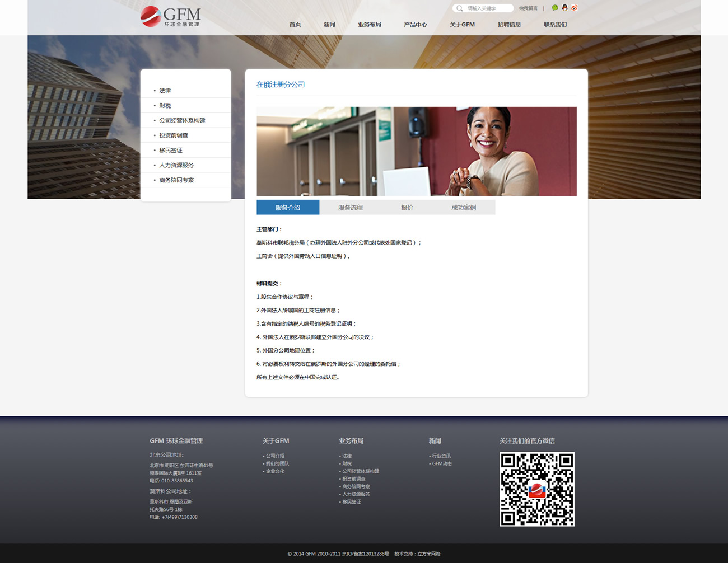Click the search magnifier icon
Screen dimensions: 728x563
(460, 8)
